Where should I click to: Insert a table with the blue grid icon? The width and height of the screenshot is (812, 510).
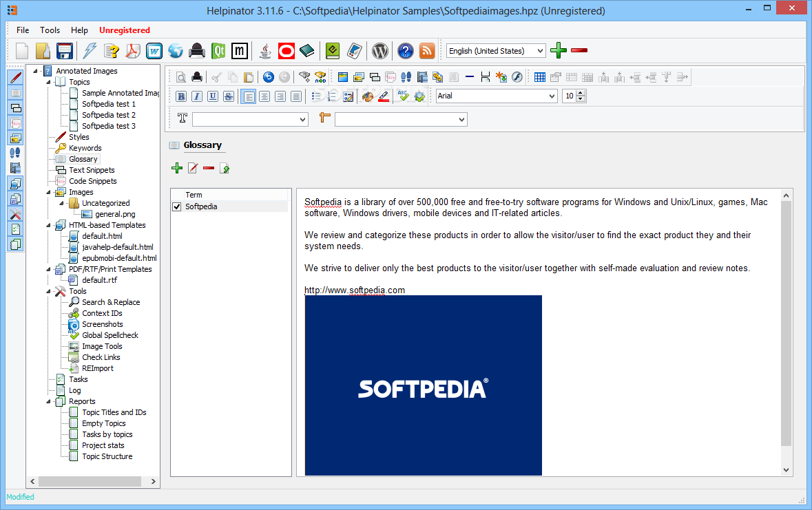click(539, 77)
